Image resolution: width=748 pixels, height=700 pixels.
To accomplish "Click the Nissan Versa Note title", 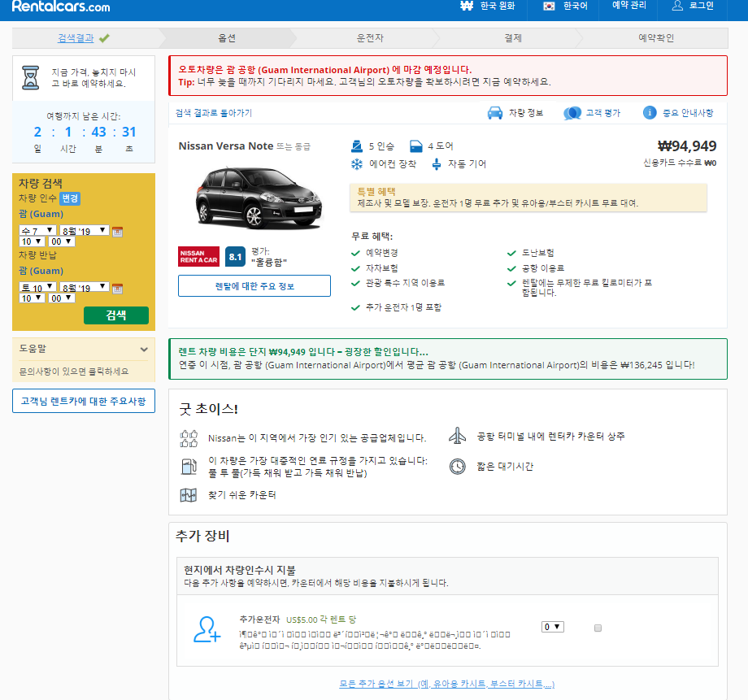I will click(x=226, y=146).
